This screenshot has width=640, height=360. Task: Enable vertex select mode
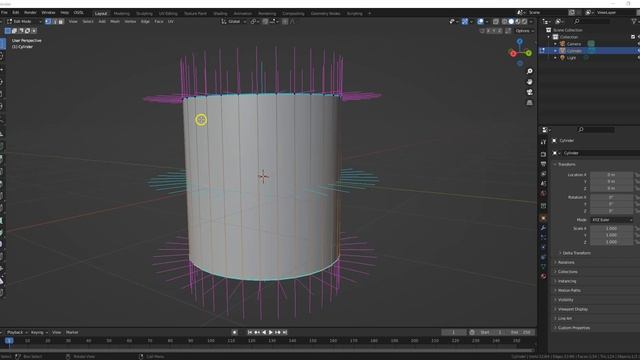click(48, 21)
